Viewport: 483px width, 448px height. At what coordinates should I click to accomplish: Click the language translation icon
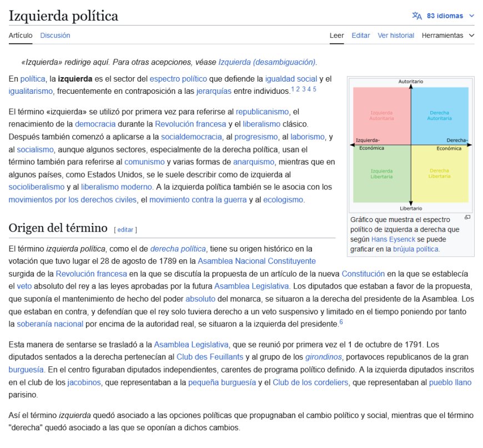point(417,16)
